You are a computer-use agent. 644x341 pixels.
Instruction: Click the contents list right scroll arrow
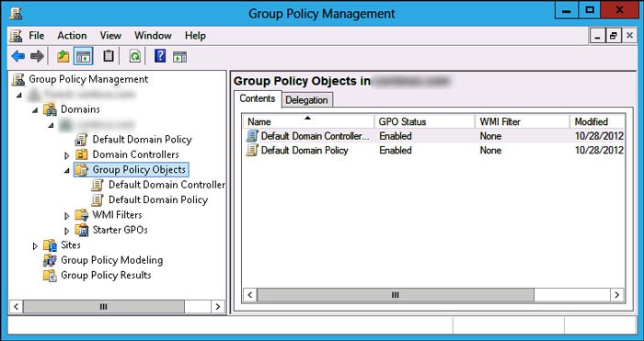[617, 295]
